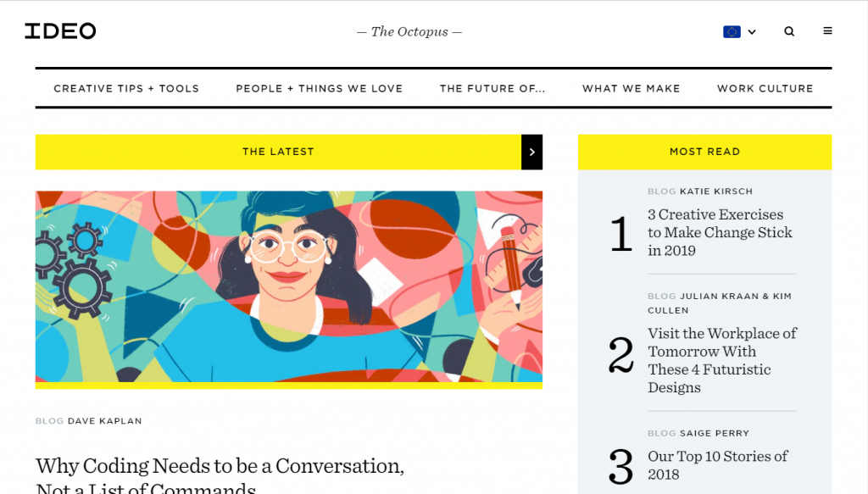Open Creative Tips + Tools menu
The image size is (868, 494).
pos(126,88)
